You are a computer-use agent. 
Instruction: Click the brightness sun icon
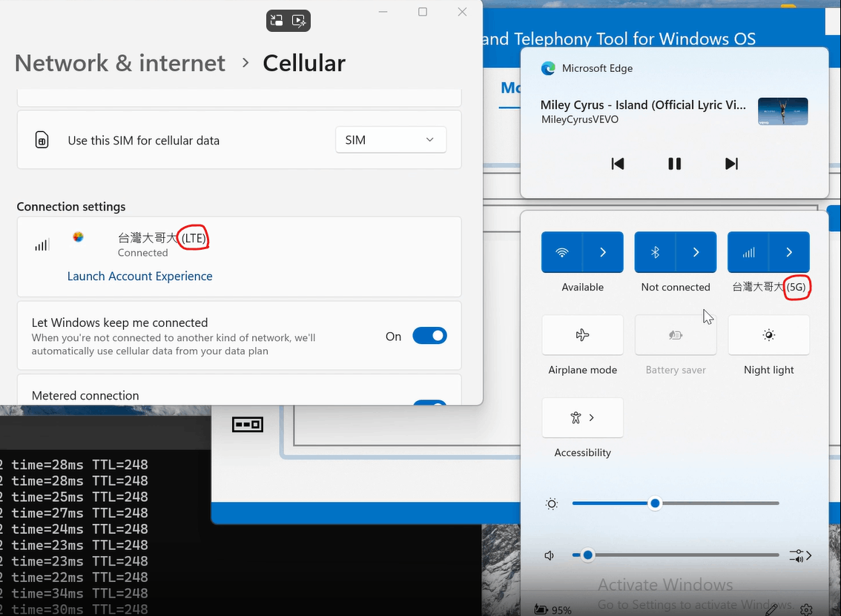[x=551, y=504]
